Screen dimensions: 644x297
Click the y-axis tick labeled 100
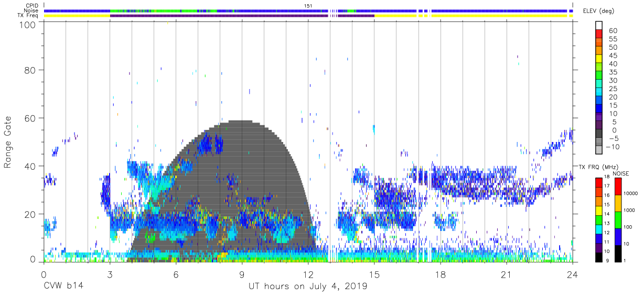28,24
